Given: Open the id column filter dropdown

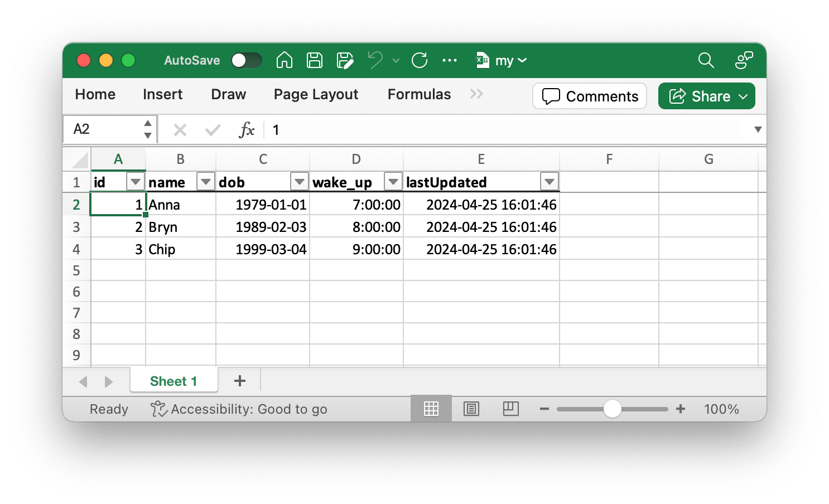Looking at the screenshot, I should click(136, 182).
